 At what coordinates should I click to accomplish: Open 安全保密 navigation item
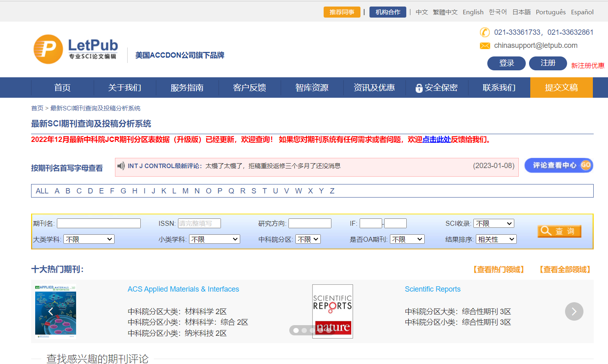click(437, 88)
